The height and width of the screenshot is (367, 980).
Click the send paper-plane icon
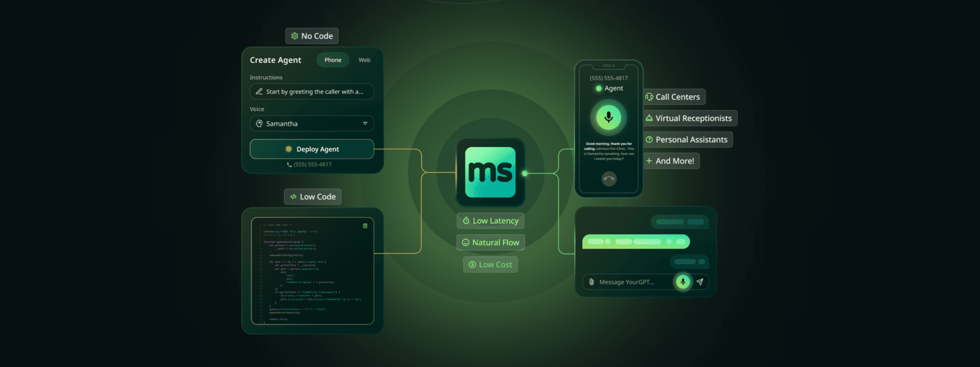coord(699,282)
